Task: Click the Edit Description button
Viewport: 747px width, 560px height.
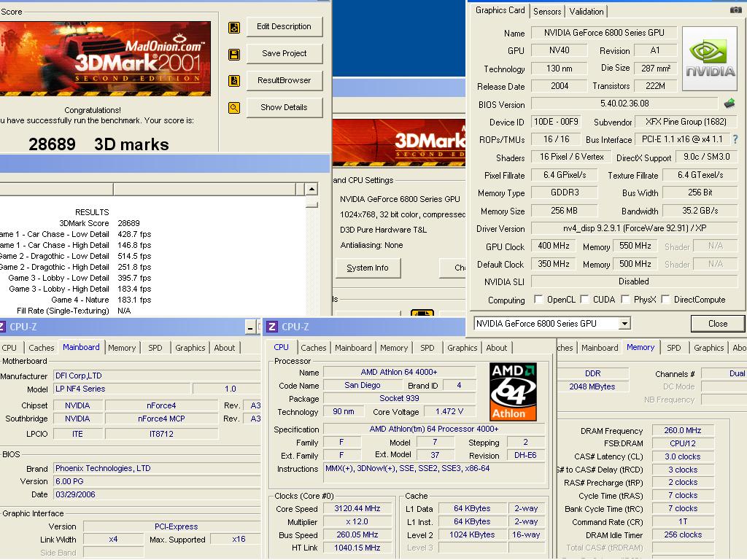Action: pyautogui.click(x=284, y=27)
